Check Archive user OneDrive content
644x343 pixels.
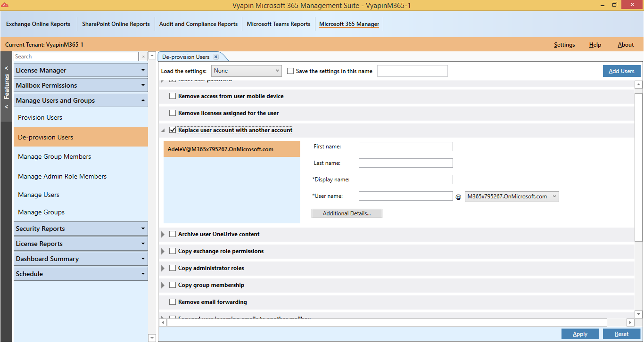173,234
